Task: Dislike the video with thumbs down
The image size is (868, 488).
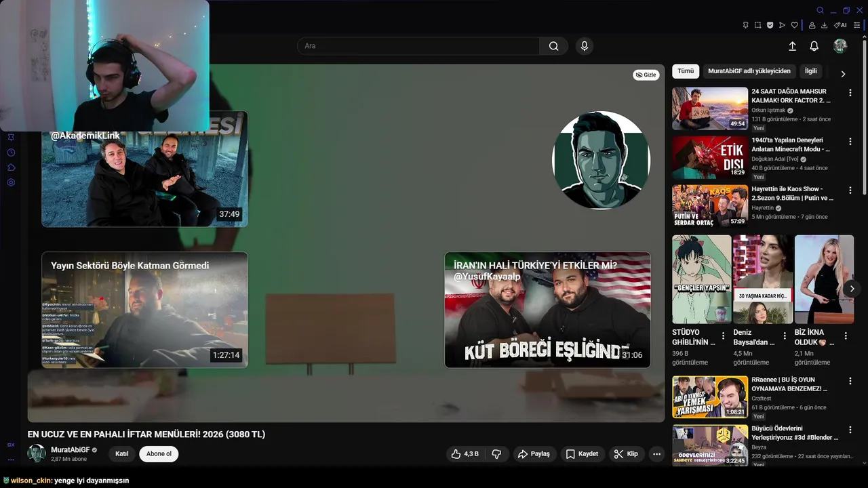Action: [496, 454]
